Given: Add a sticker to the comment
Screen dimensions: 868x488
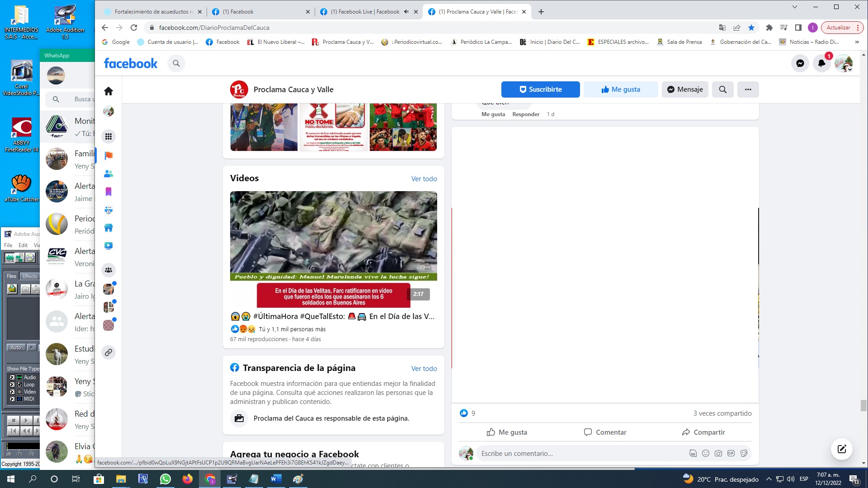Looking at the screenshot, I should click(x=744, y=453).
